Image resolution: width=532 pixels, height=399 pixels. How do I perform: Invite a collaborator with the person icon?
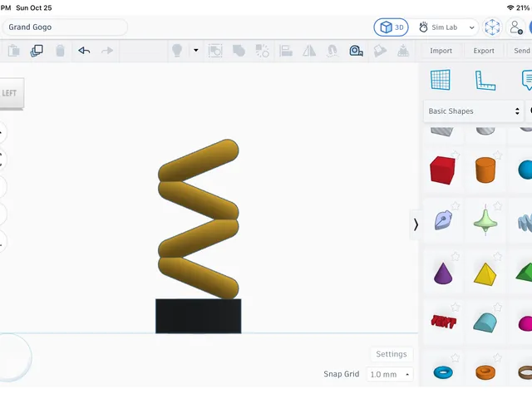(x=515, y=27)
